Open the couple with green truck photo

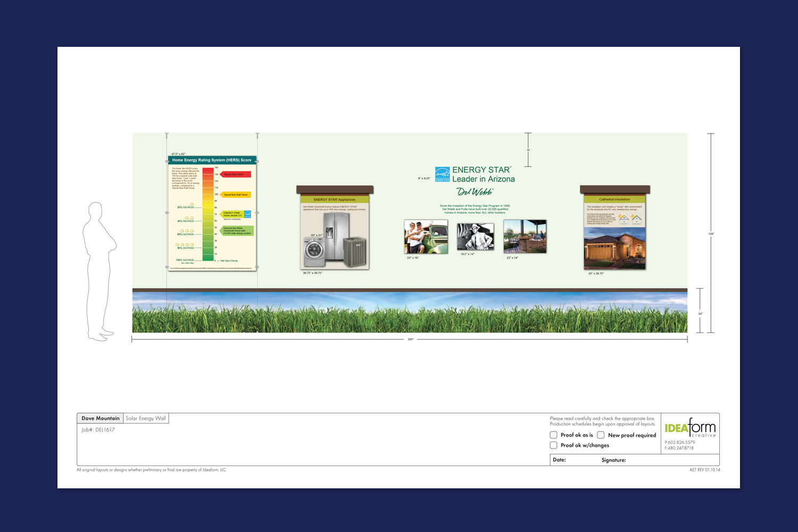tap(426, 237)
